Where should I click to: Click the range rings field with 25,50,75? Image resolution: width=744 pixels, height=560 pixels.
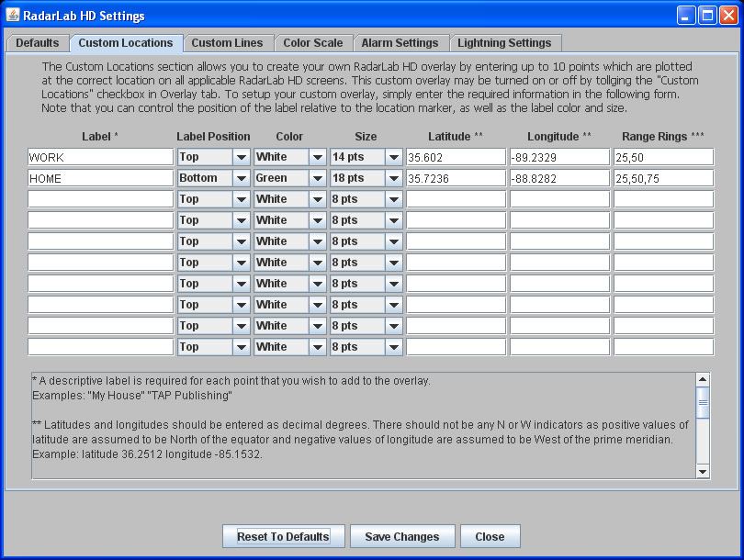(663, 178)
